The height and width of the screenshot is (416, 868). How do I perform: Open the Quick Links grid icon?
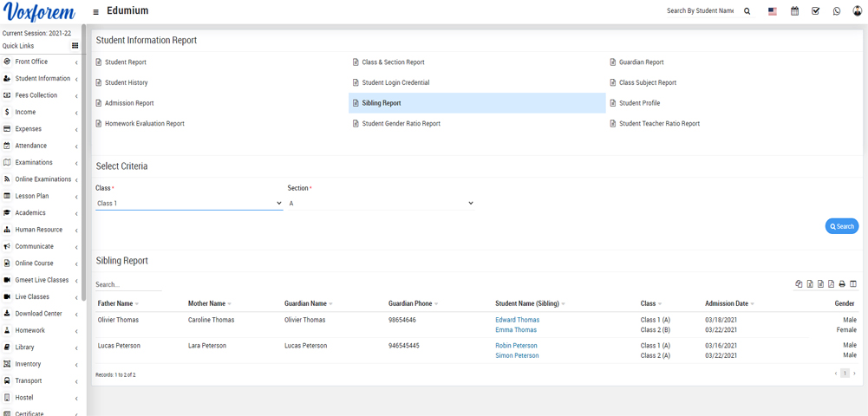[75, 46]
